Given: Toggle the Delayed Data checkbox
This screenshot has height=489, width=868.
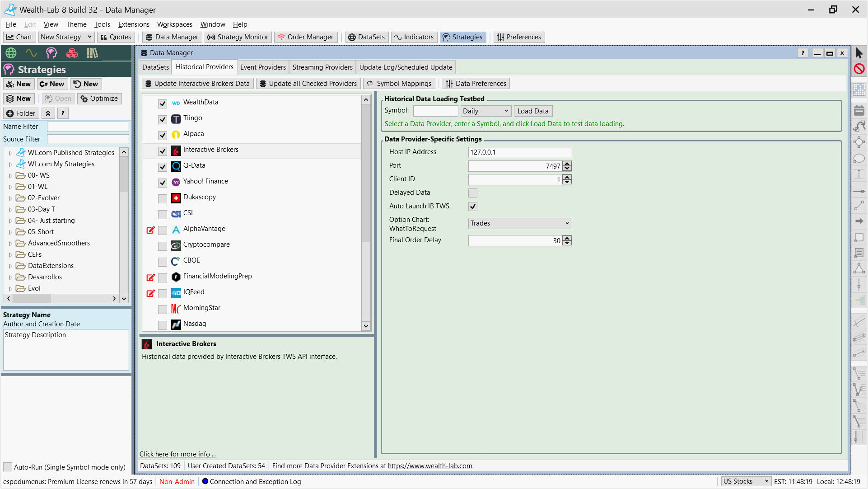Looking at the screenshot, I should click(473, 193).
